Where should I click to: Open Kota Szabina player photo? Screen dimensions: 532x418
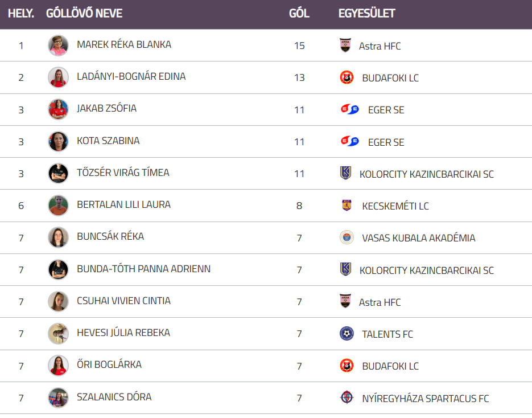(x=58, y=141)
